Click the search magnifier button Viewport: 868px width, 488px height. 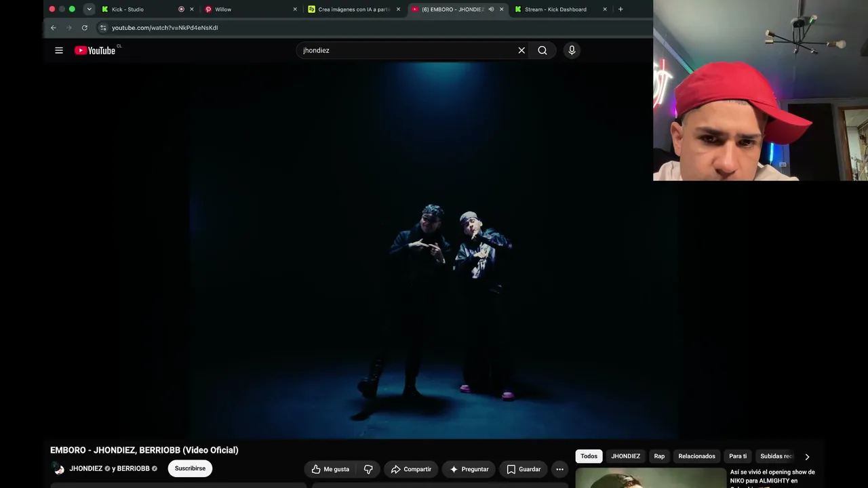(x=542, y=50)
